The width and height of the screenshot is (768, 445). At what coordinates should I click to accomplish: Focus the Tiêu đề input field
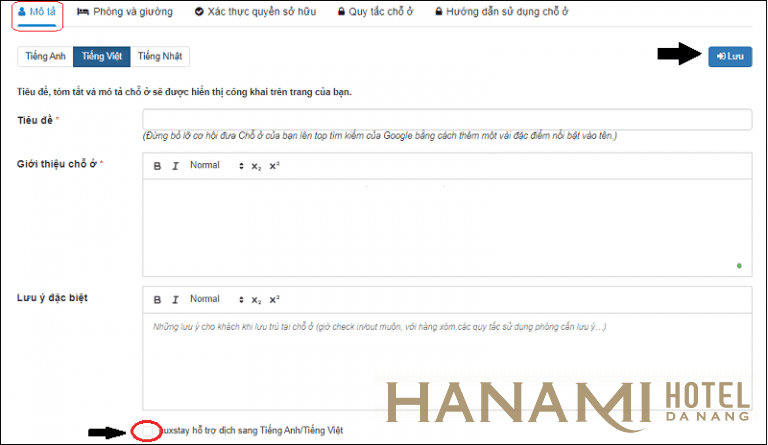[x=447, y=119]
